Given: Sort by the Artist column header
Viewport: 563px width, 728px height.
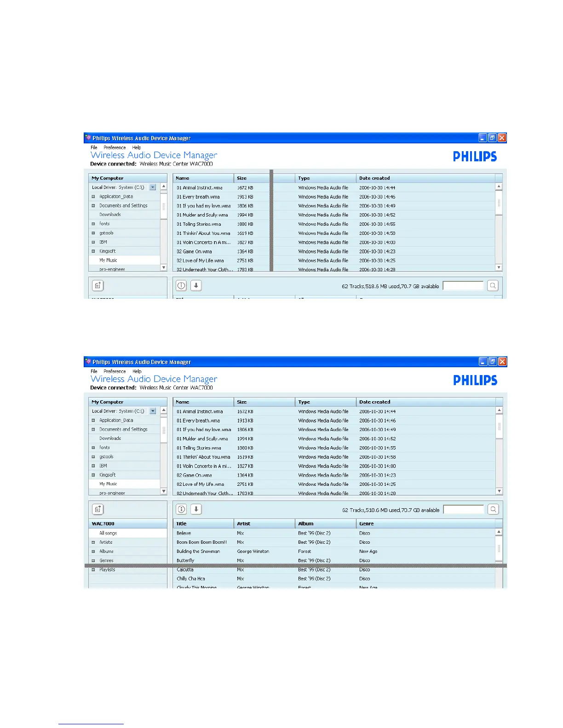Looking at the screenshot, I should point(264,523).
